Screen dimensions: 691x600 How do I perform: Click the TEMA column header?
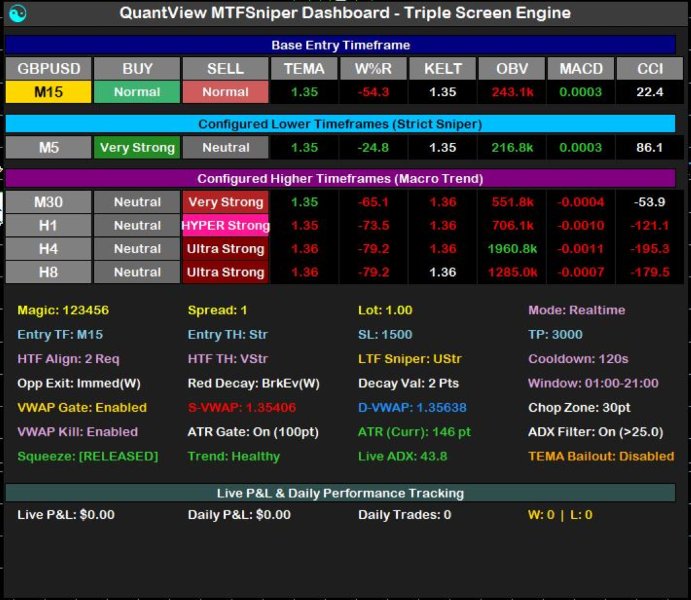[x=304, y=69]
